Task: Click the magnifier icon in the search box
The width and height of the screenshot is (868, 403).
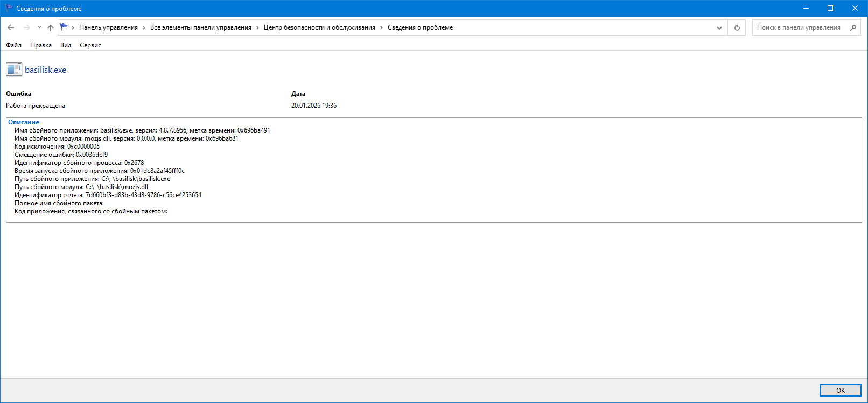Action: coord(853,27)
